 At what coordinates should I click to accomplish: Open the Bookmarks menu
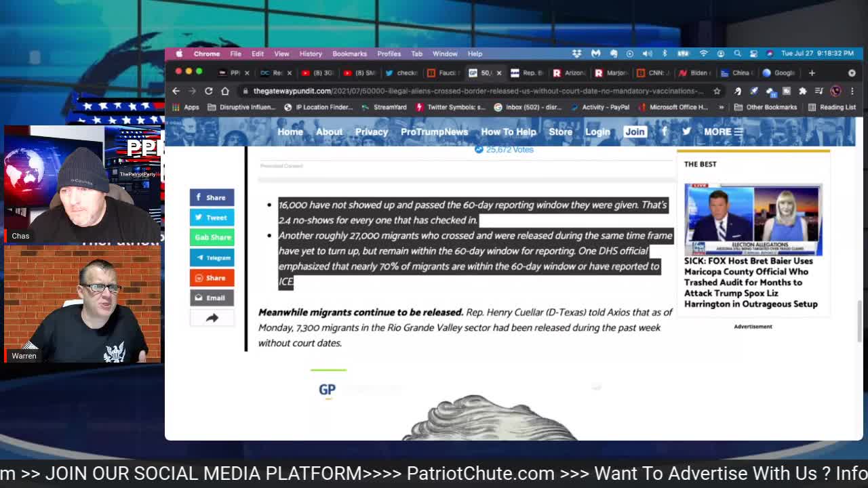(x=349, y=54)
